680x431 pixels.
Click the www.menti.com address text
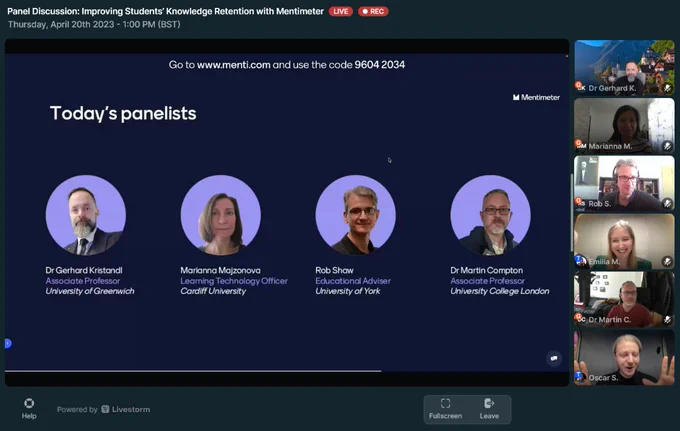(234, 65)
